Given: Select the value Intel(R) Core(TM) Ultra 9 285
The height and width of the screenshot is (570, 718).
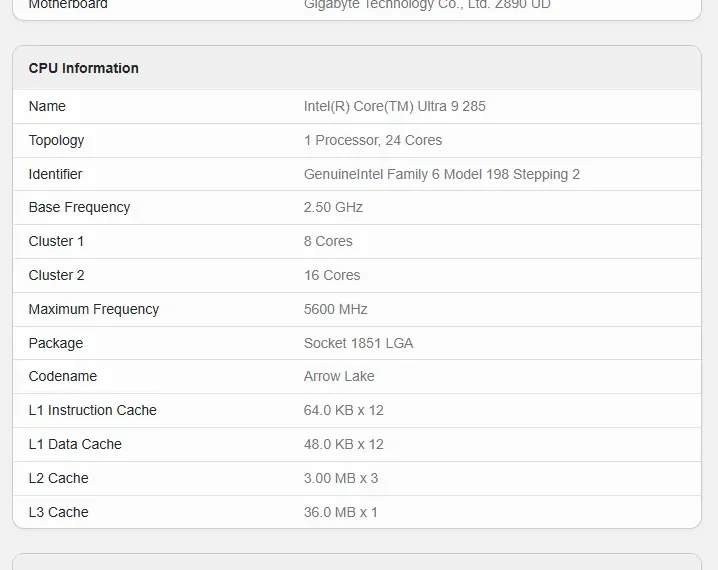Looking at the screenshot, I should coord(394,106).
